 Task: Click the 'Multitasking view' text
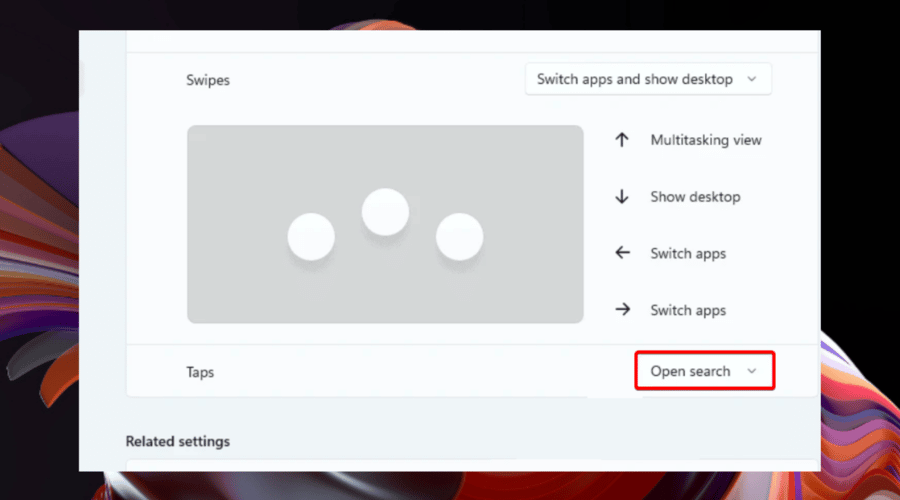tap(706, 140)
